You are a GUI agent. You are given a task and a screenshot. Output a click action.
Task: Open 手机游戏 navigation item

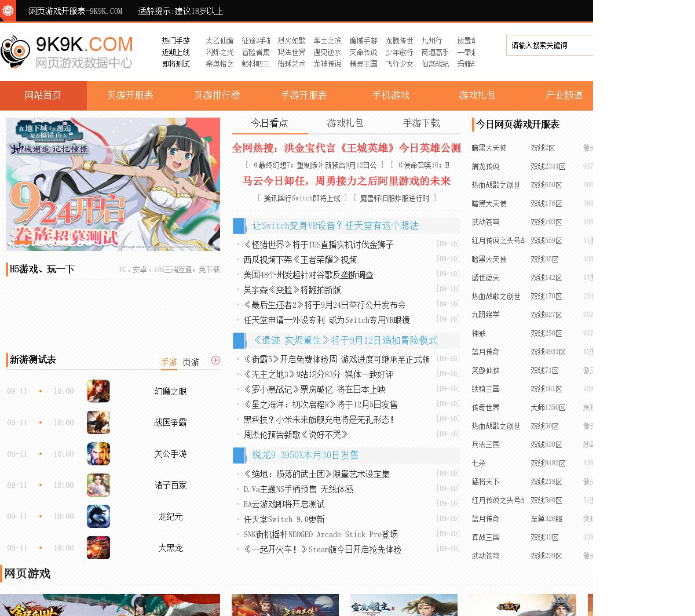(x=391, y=96)
